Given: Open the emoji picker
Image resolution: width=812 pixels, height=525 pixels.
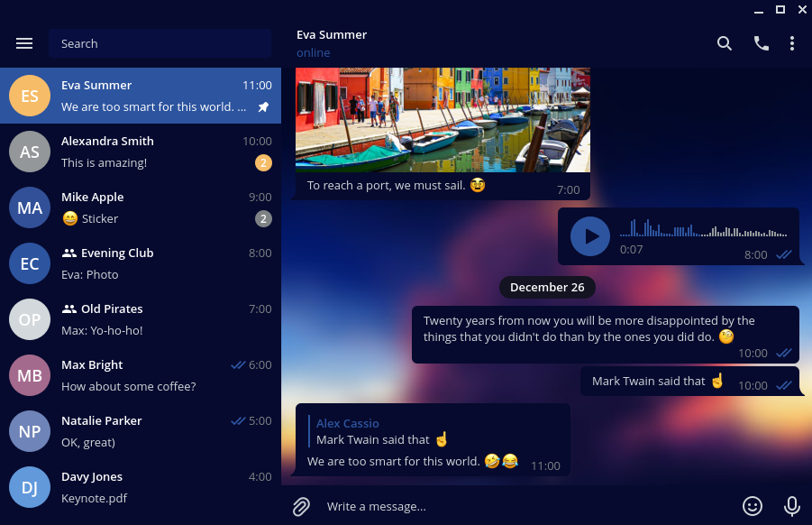Looking at the screenshot, I should [753, 506].
